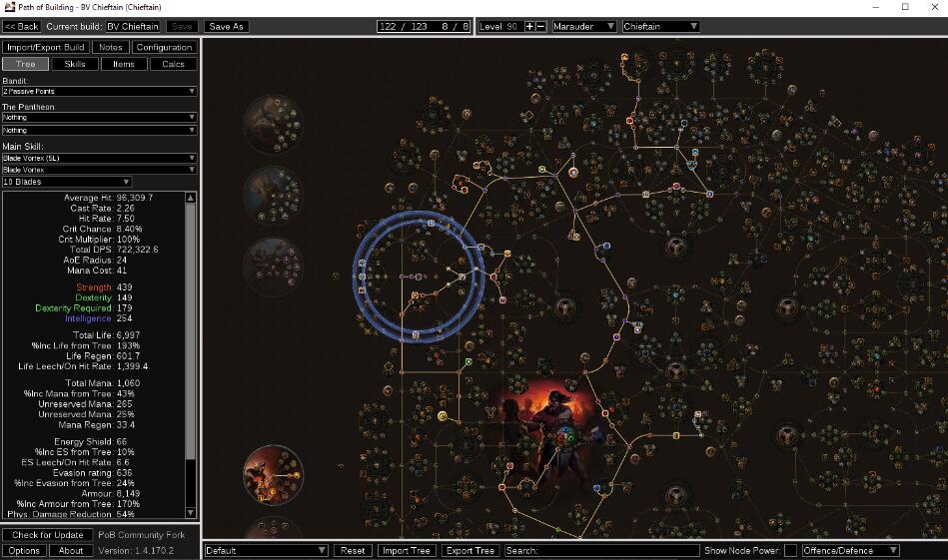The image size is (948, 560).
Task: Increase character level with the plus button
Action: pos(529,27)
